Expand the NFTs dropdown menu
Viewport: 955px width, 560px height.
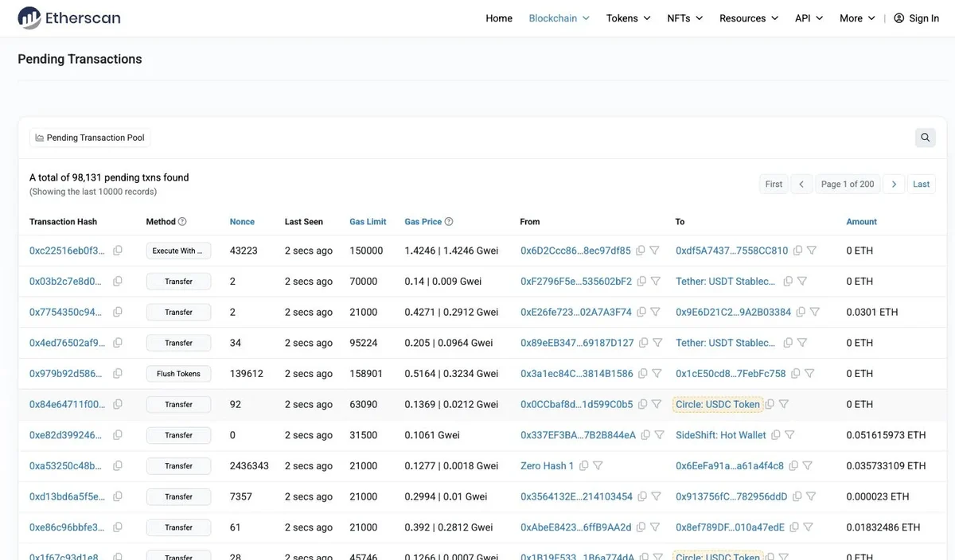(685, 18)
